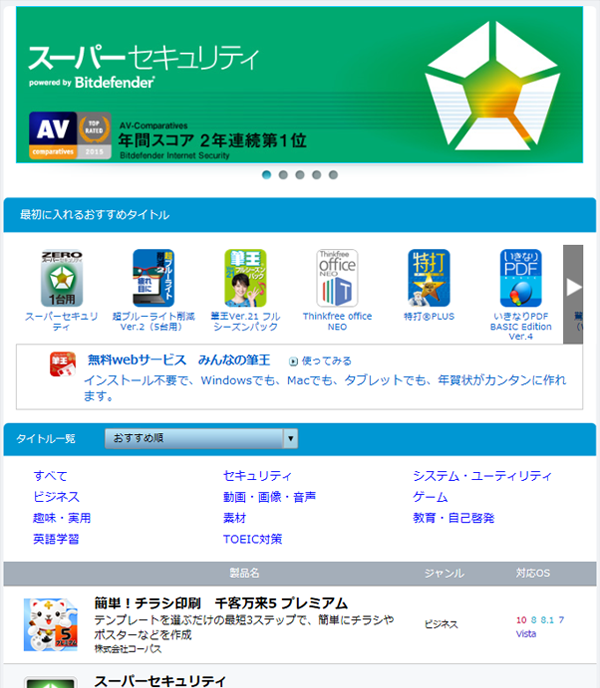The width and height of the screenshot is (600, 688).
Task: Switch to the third banner slide dot
Action: [x=300, y=175]
